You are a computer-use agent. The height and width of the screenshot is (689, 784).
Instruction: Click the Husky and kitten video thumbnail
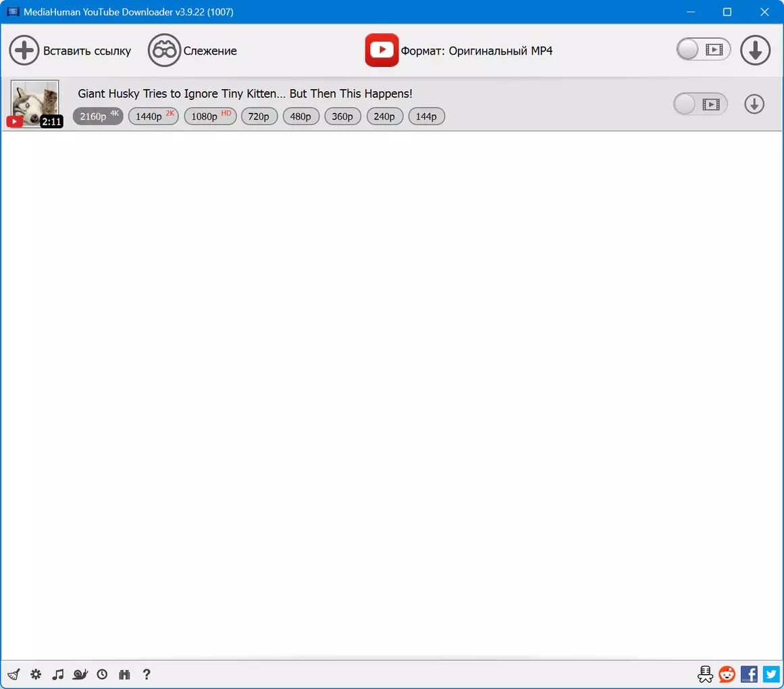[35, 103]
